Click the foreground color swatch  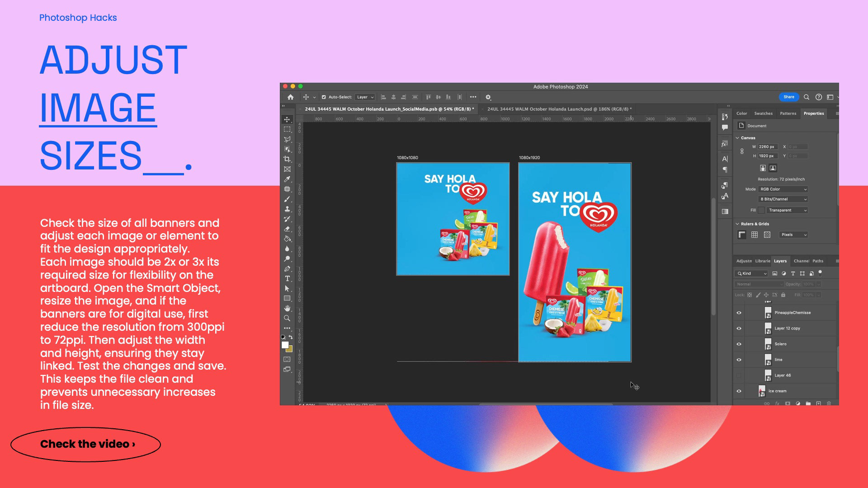click(x=285, y=345)
